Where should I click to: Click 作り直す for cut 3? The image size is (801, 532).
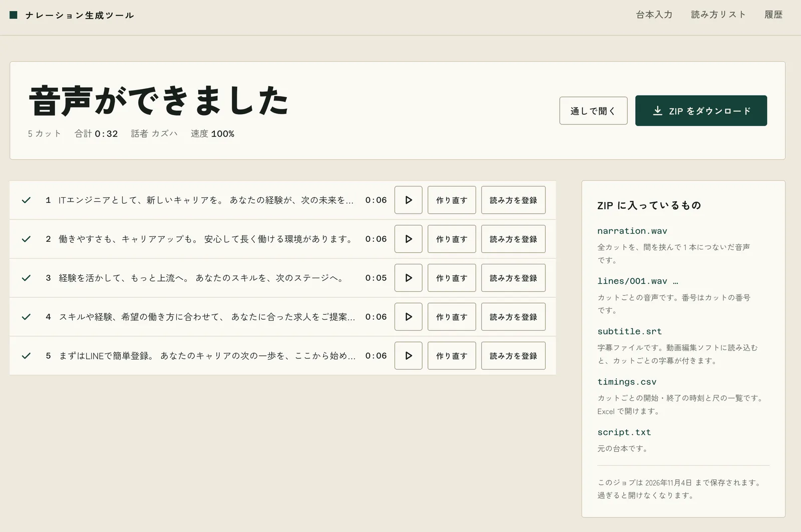coord(452,278)
